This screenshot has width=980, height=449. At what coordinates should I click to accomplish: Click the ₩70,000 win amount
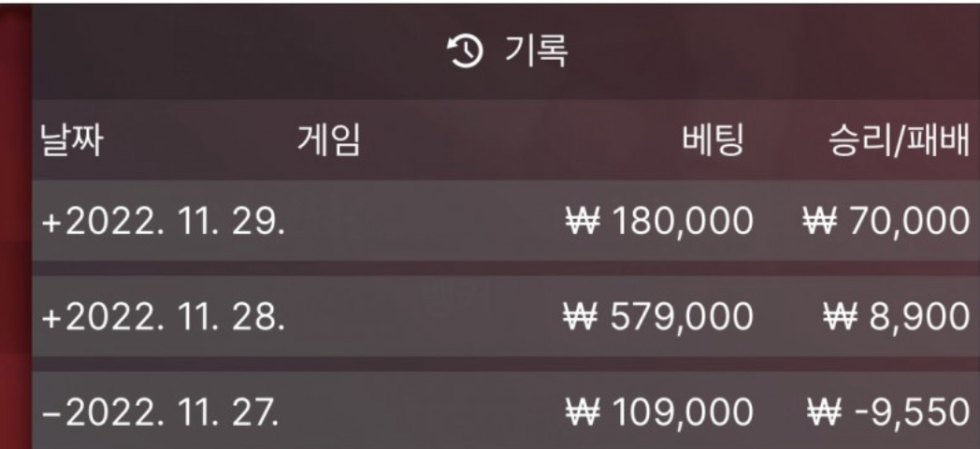tap(886, 222)
